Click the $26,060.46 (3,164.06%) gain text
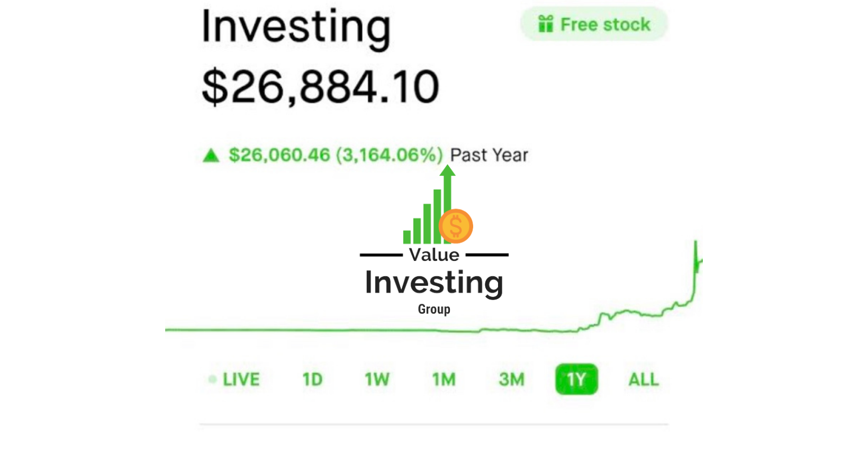 (x=336, y=155)
